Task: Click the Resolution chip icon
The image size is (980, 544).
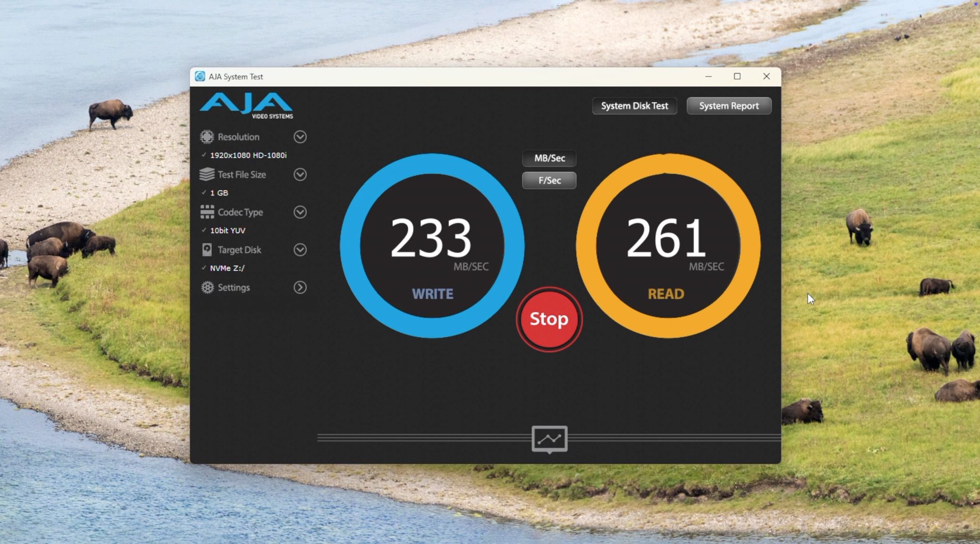Action: (207, 137)
